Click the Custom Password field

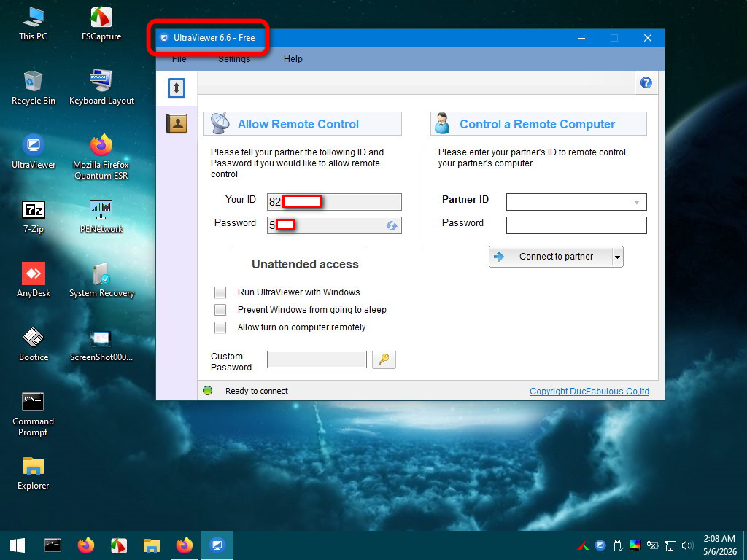point(317,359)
